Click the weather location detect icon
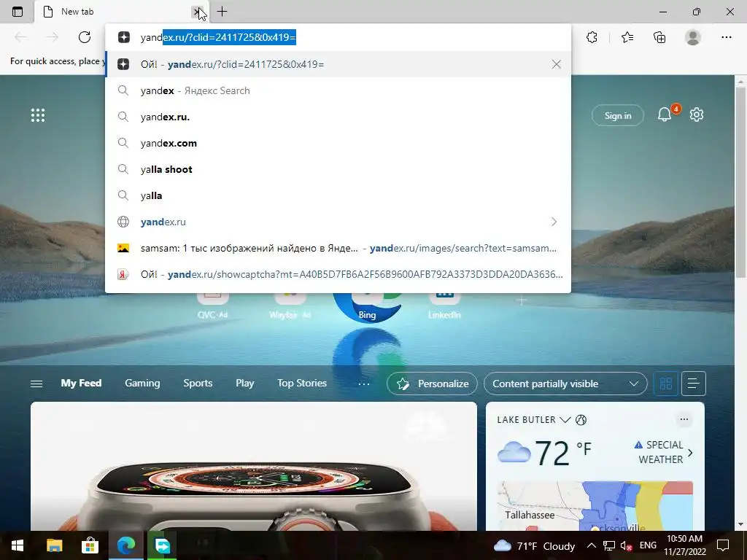 pos(581,419)
